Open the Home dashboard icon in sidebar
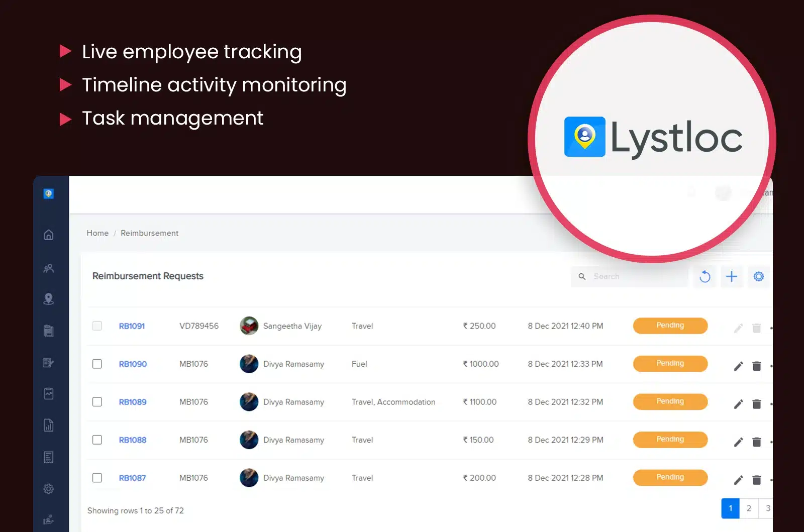The image size is (804, 532). coord(48,235)
